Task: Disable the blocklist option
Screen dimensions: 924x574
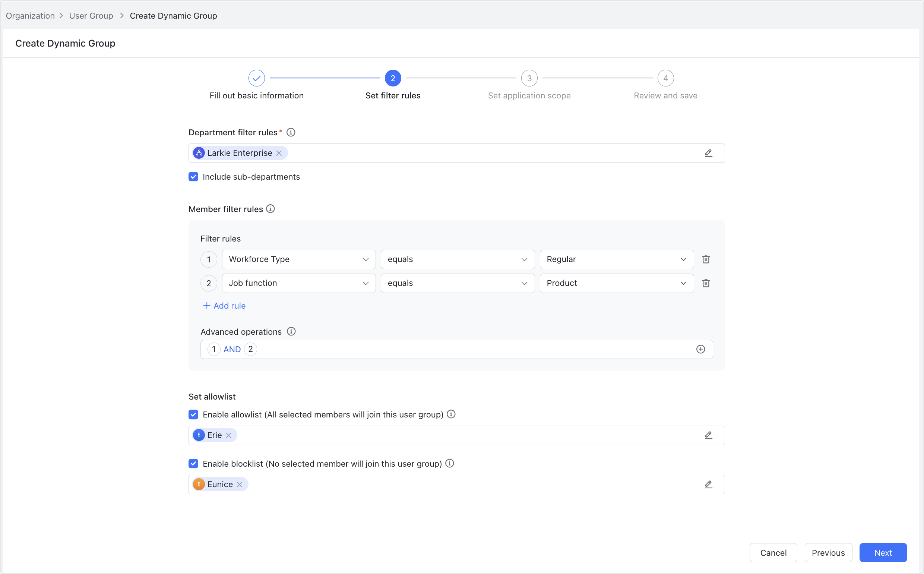Action: (193, 464)
